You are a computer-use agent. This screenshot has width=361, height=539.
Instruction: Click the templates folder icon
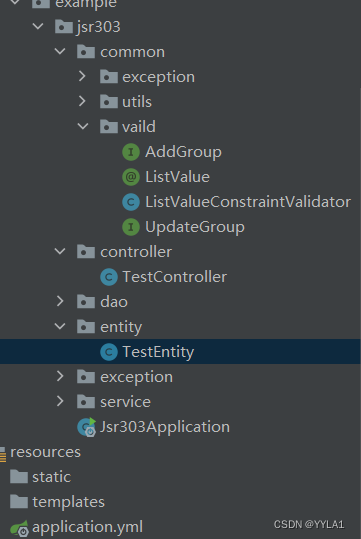coord(19,502)
